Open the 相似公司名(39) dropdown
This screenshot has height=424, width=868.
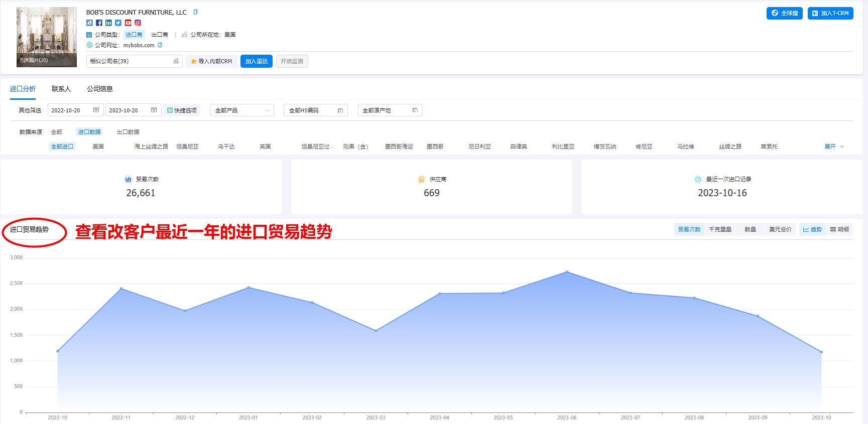[x=135, y=61]
